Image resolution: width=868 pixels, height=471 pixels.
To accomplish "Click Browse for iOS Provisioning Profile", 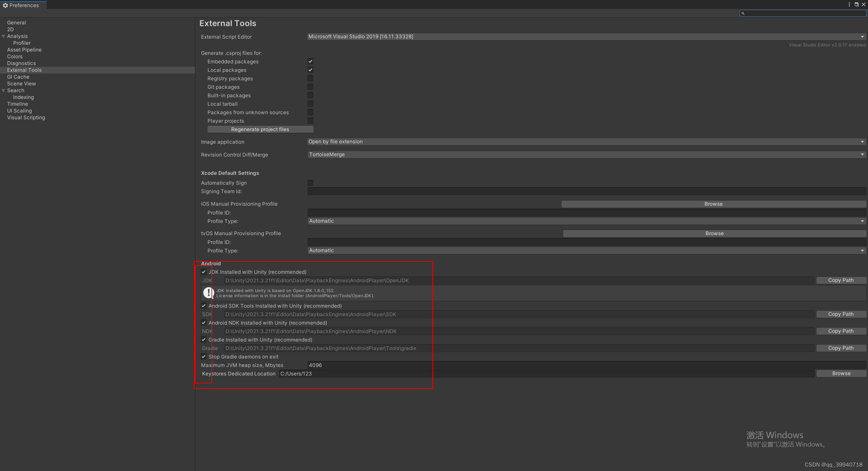I will [713, 204].
